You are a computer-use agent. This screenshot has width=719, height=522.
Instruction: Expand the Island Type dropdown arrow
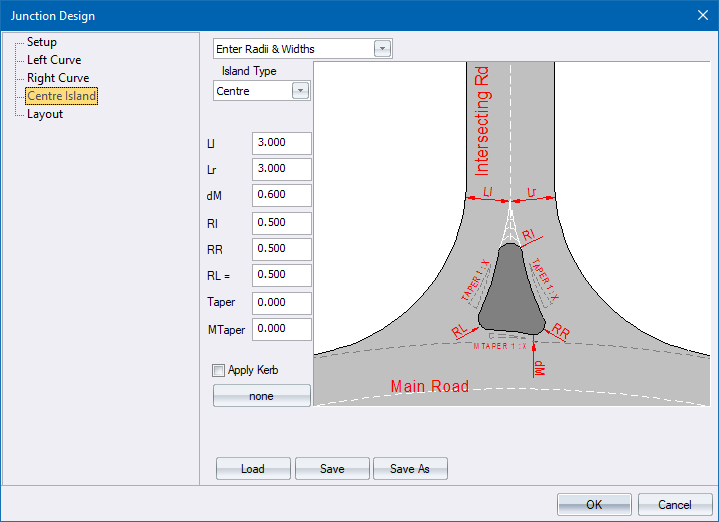pyautogui.click(x=300, y=91)
